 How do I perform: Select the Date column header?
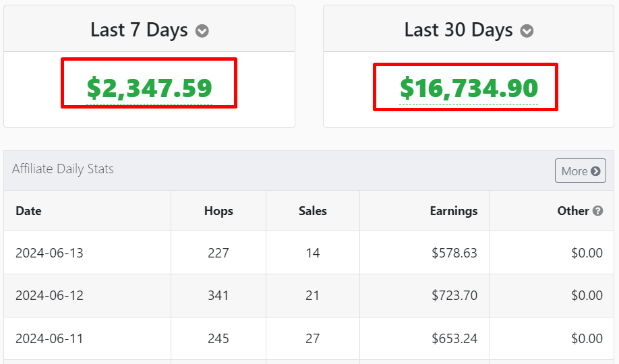pos(28,211)
